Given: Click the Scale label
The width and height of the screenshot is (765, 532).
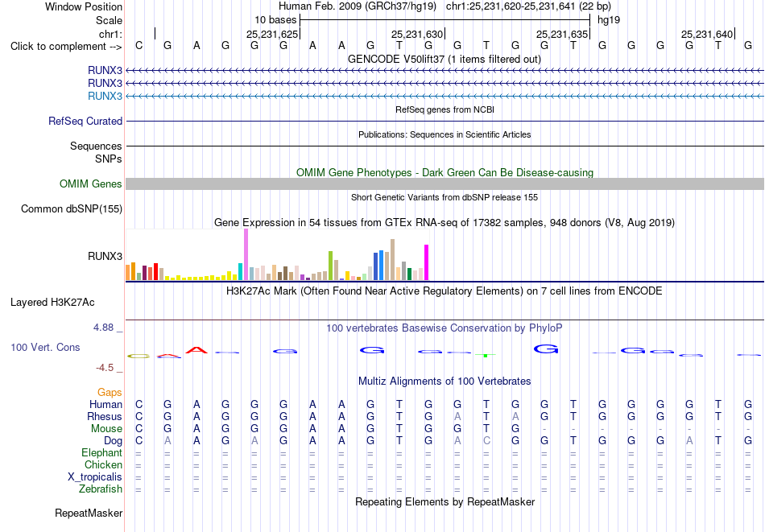Looking at the screenshot, I should pos(110,20).
